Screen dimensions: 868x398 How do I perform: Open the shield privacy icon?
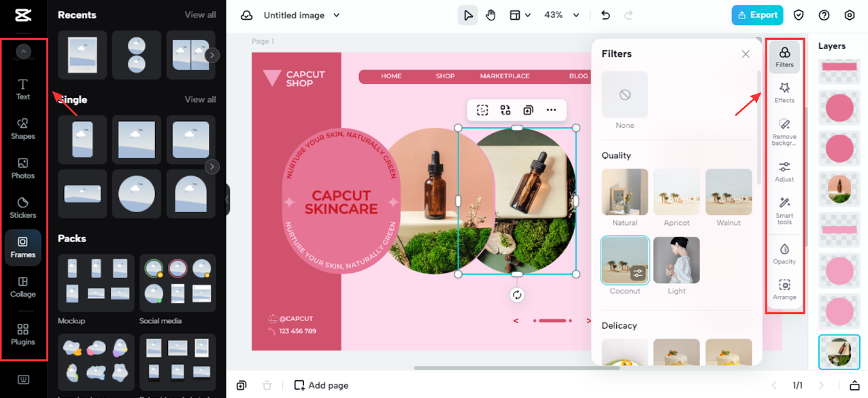[799, 15]
